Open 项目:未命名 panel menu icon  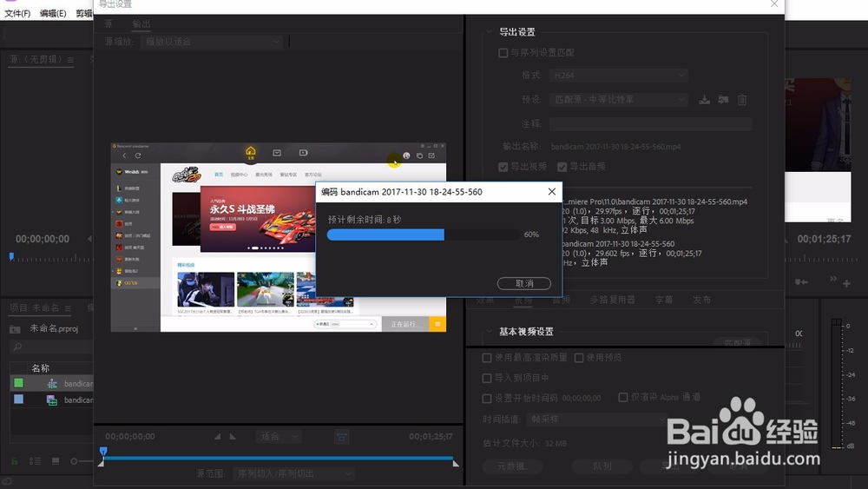[x=68, y=308]
